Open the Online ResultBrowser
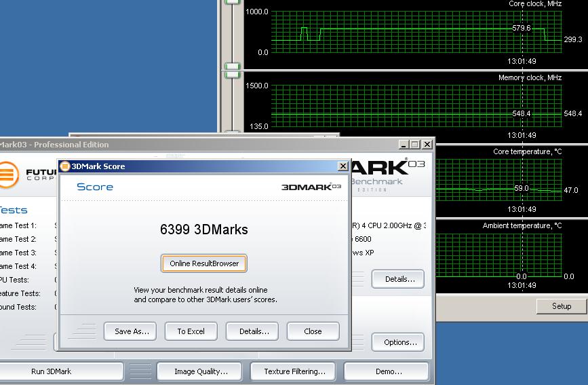This screenshot has height=385, width=588. [204, 263]
